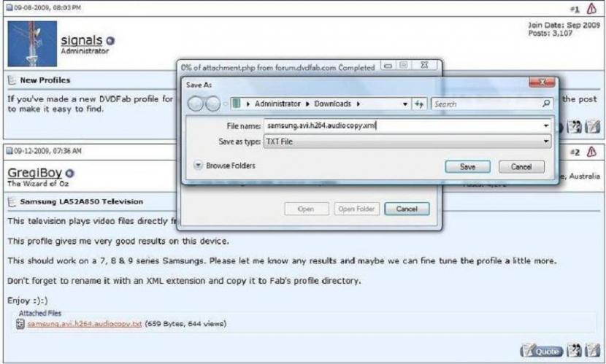Open the GregiBoy user profile link
Viewport: 606px width, 364px height.
tap(35, 173)
